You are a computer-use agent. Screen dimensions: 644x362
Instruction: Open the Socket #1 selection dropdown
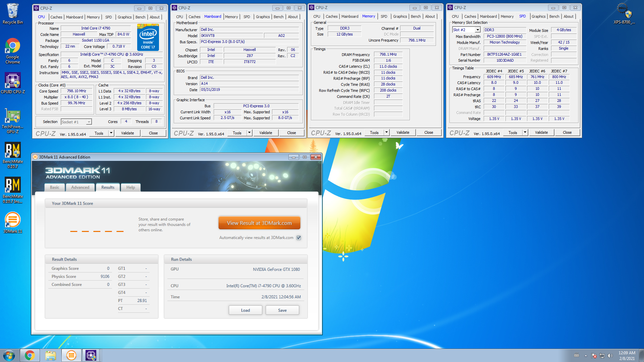[76, 122]
